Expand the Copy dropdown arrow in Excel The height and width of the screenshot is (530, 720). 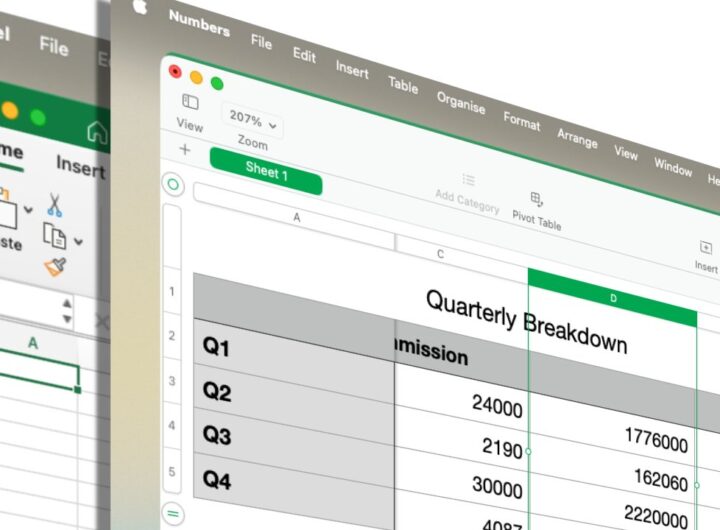79,241
